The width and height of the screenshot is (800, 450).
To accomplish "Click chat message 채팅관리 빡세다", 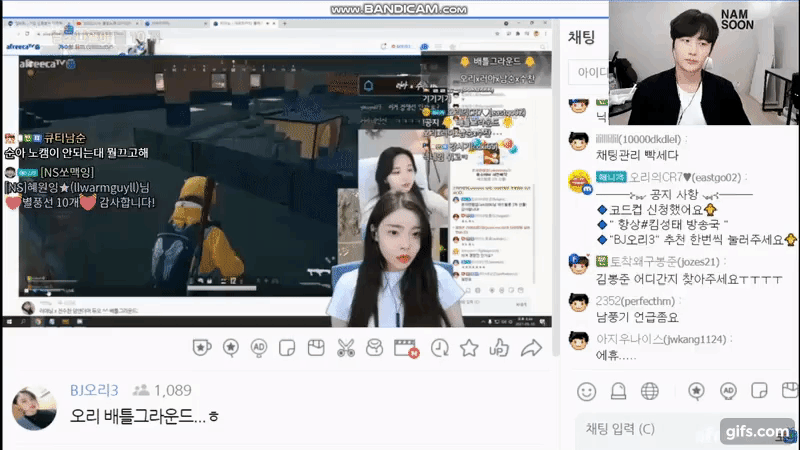I will 637,155.
